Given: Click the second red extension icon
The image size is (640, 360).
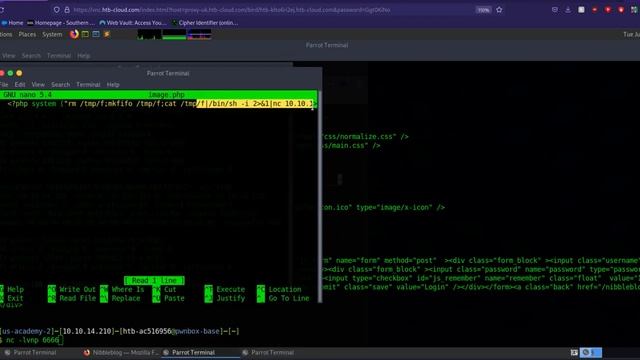Looking at the screenshot, I should pos(608,9).
